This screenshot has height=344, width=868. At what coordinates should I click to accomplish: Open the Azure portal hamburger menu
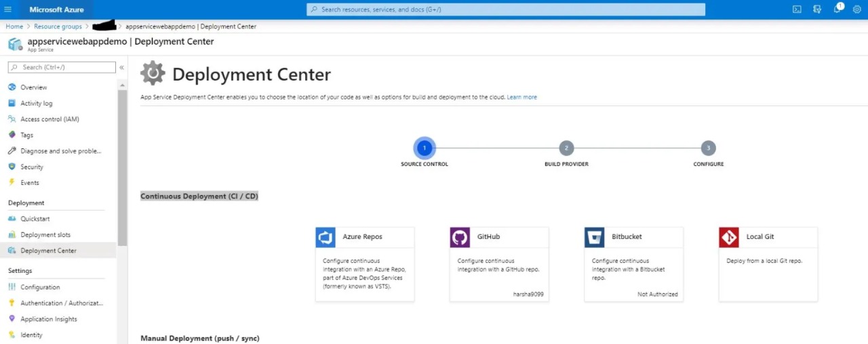[8, 9]
